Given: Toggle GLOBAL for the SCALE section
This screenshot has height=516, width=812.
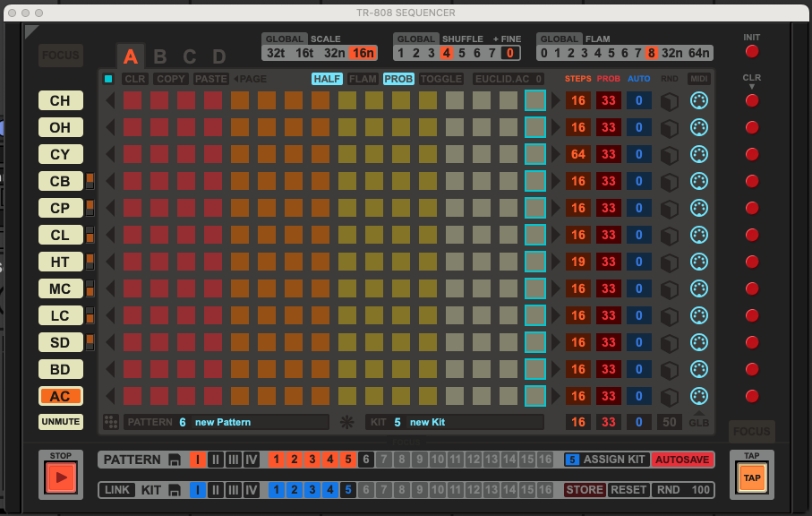Looking at the screenshot, I should [x=285, y=39].
